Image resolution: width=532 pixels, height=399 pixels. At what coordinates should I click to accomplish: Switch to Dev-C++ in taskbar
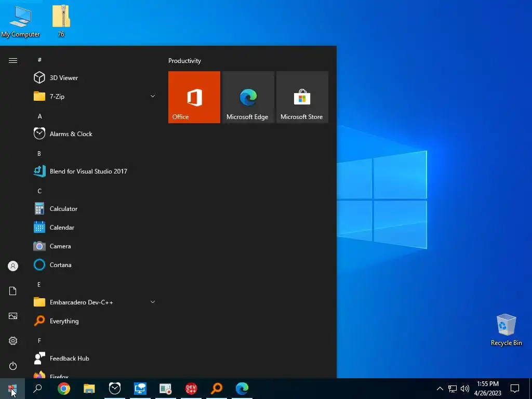pyautogui.click(x=191, y=389)
